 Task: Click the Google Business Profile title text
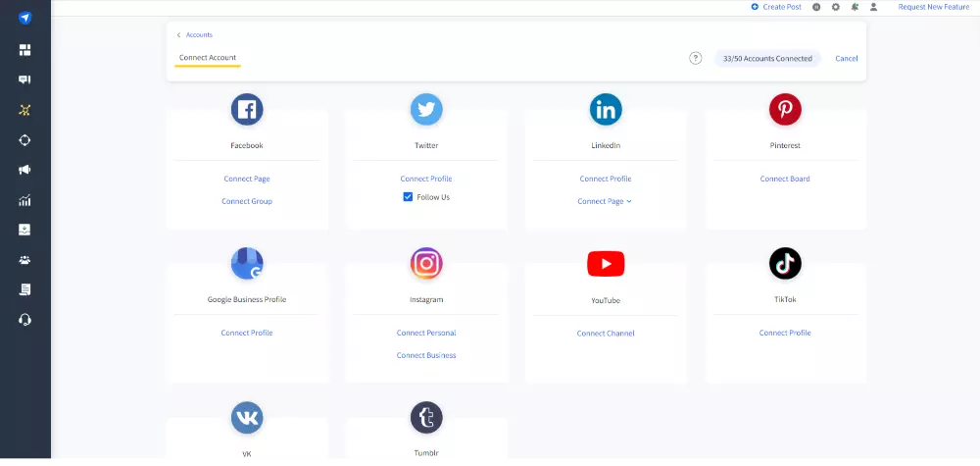247,299
